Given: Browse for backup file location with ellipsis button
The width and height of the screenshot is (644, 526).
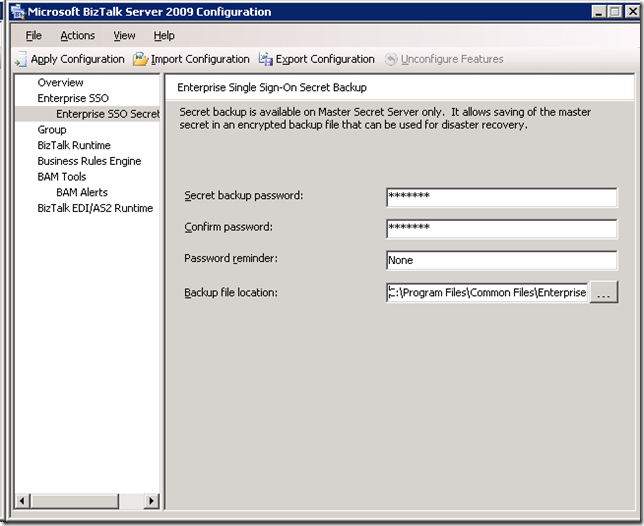Looking at the screenshot, I should (x=604, y=292).
